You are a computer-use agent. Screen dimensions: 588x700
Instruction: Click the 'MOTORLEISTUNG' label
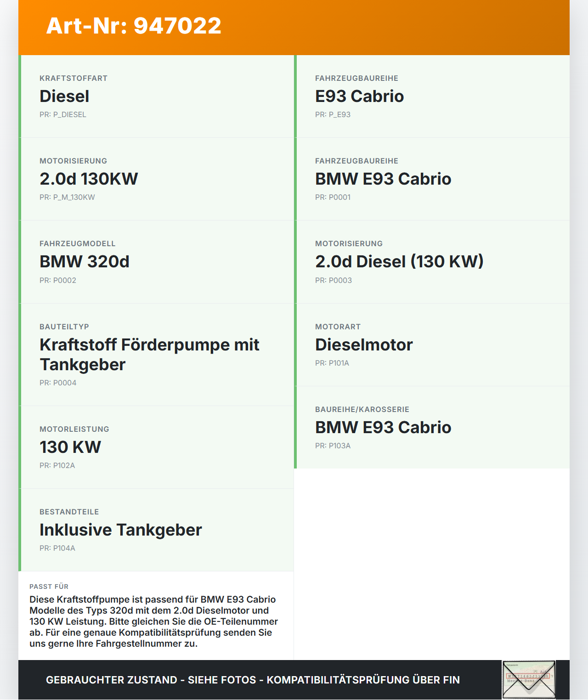(x=74, y=429)
